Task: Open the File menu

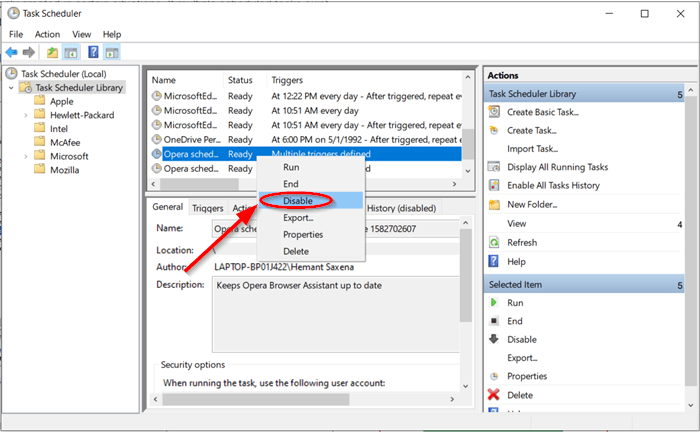Action: click(x=16, y=34)
